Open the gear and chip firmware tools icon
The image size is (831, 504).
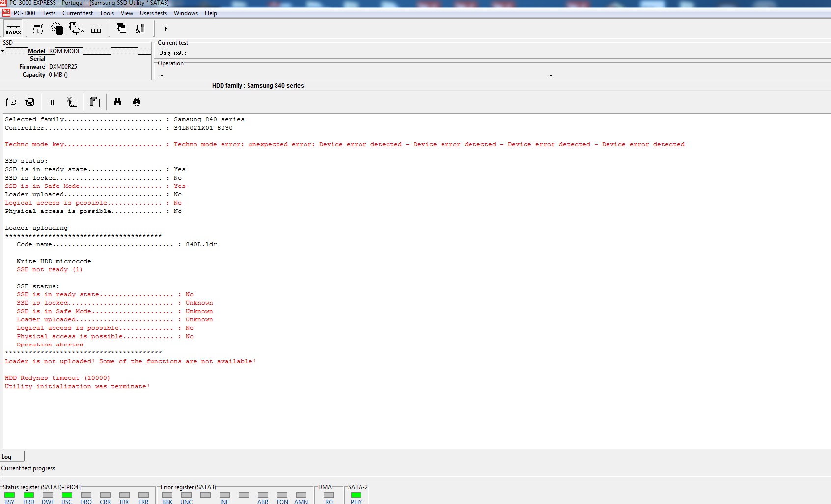point(57,29)
